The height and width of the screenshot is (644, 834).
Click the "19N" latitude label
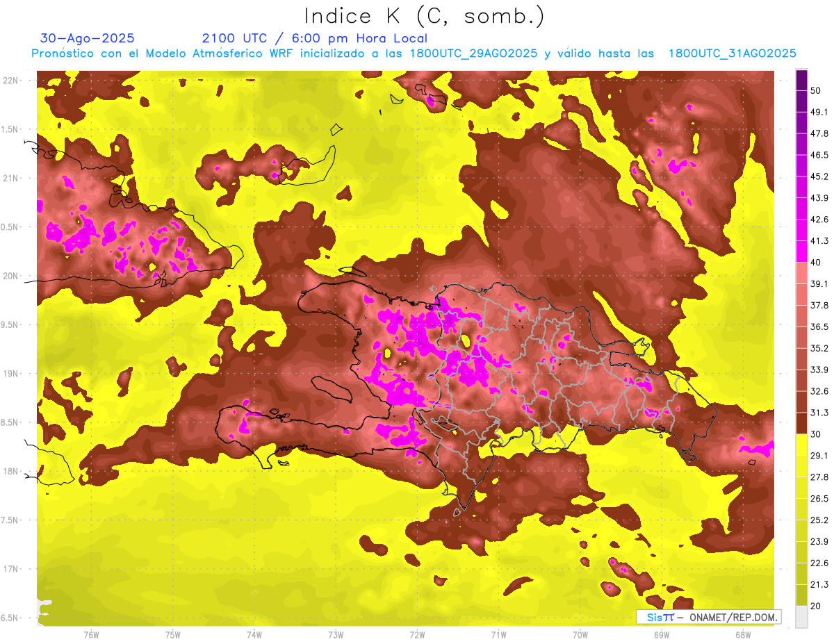point(11,373)
